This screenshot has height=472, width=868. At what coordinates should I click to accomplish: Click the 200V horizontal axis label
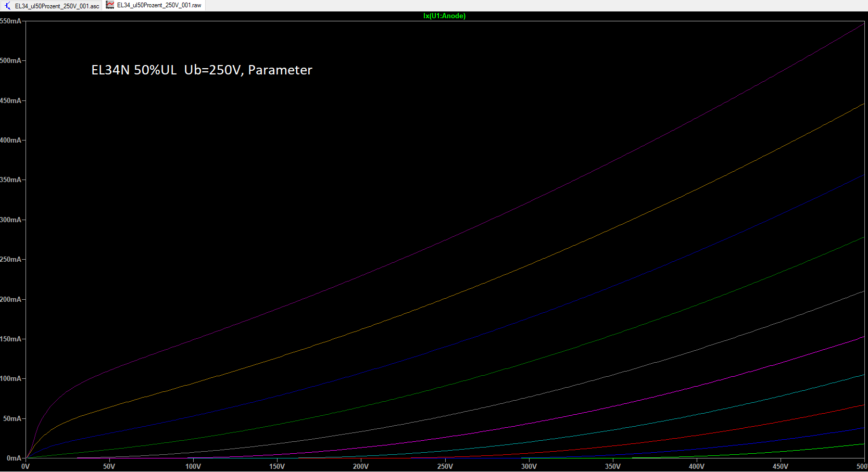click(x=361, y=466)
